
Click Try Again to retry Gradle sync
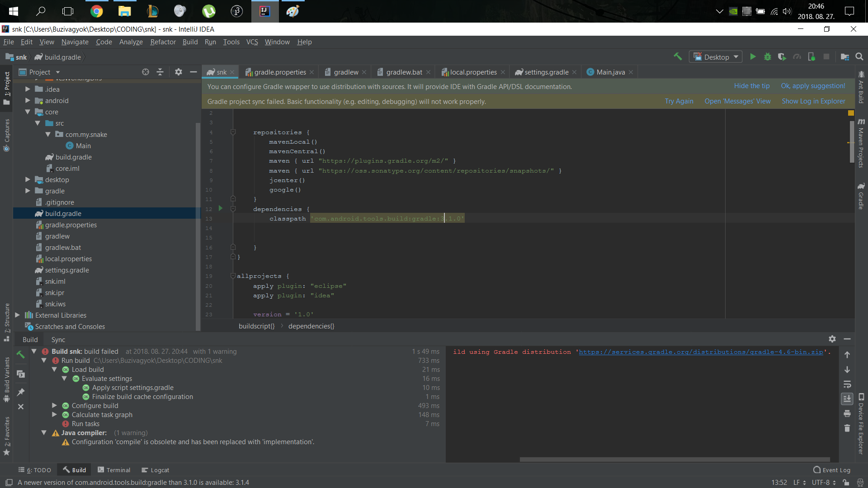pyautogui.click(x=679, y=101)
